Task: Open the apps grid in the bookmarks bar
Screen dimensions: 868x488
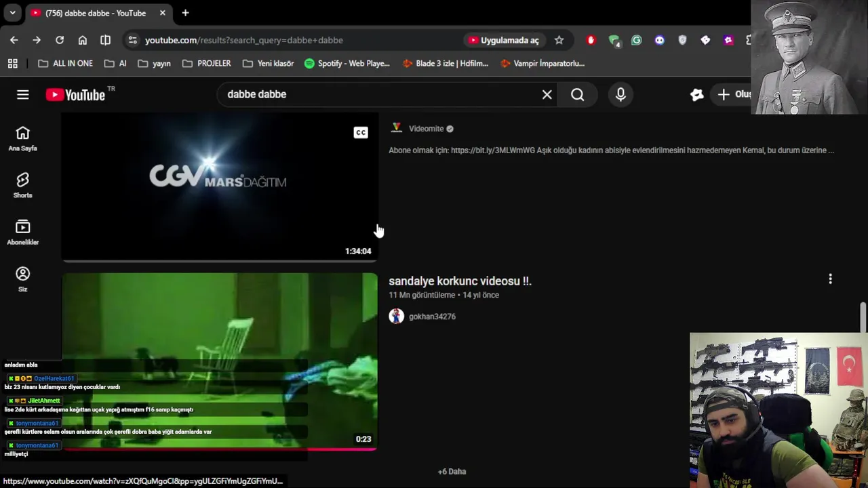Action: click(x=12, y=63)
